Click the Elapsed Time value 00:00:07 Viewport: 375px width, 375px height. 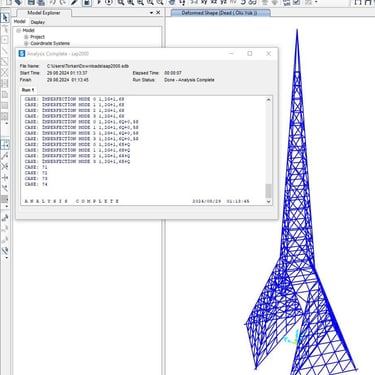[x=173, y=73]
